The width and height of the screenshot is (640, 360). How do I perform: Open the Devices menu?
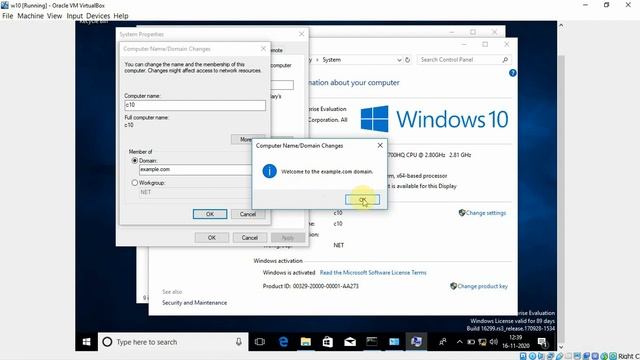98,16
